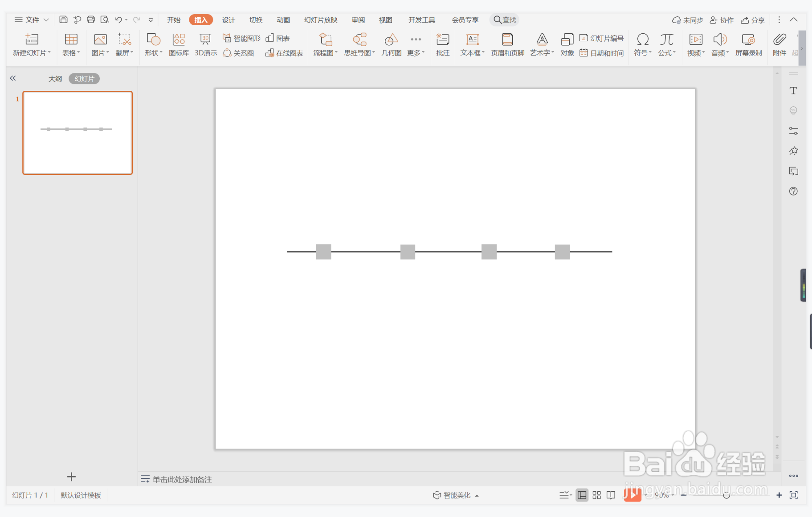Click the zoom in plus button
This screenshot has height=517, width=812.
(x=779, y=495)
